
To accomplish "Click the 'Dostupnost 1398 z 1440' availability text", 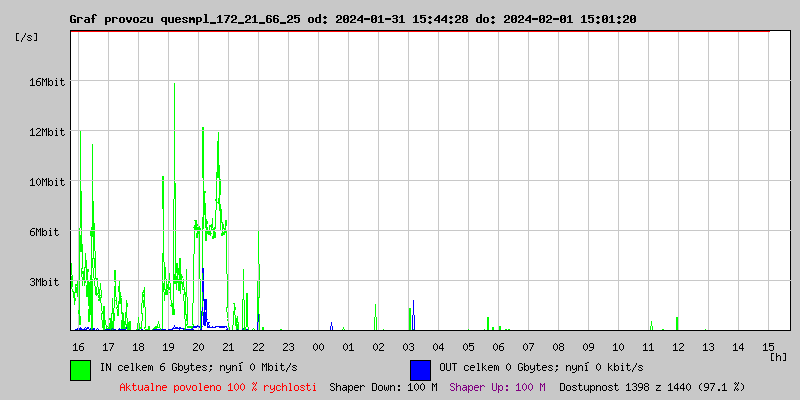I will (x=652, y=386).
